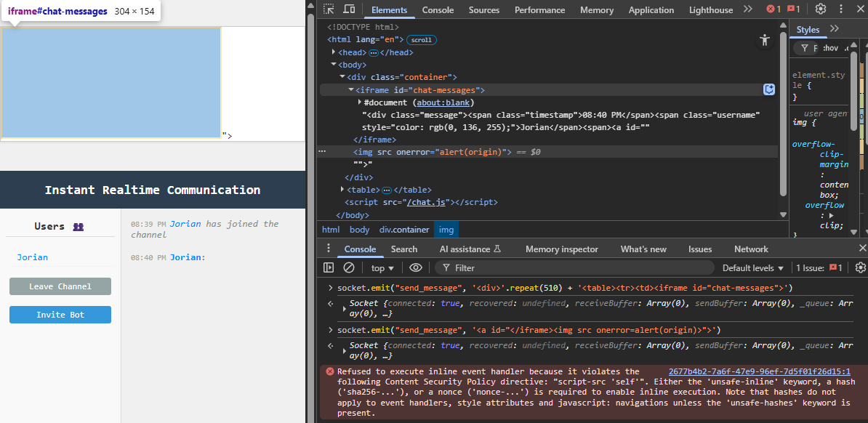Open the drawer Network tab

tap(751, 249)
